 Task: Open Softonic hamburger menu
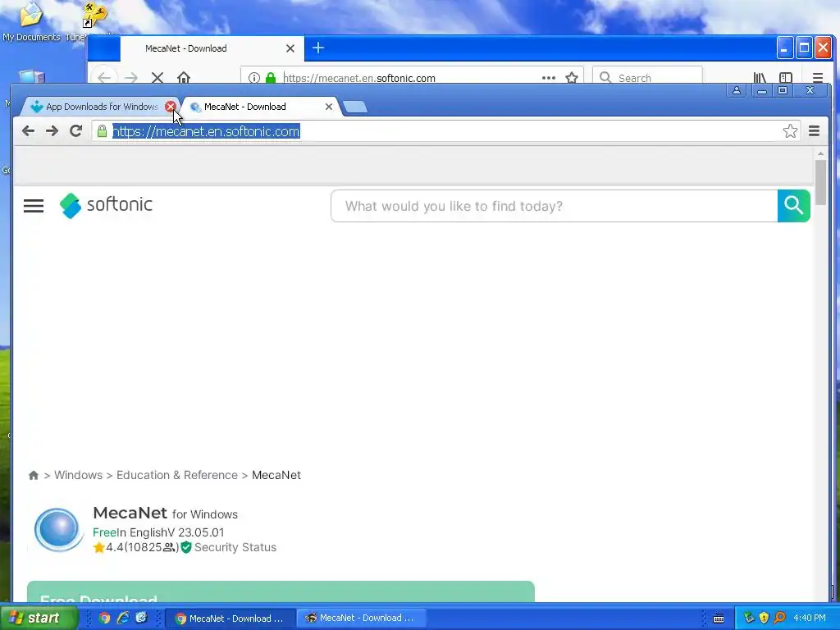click(x=33, y=206)
